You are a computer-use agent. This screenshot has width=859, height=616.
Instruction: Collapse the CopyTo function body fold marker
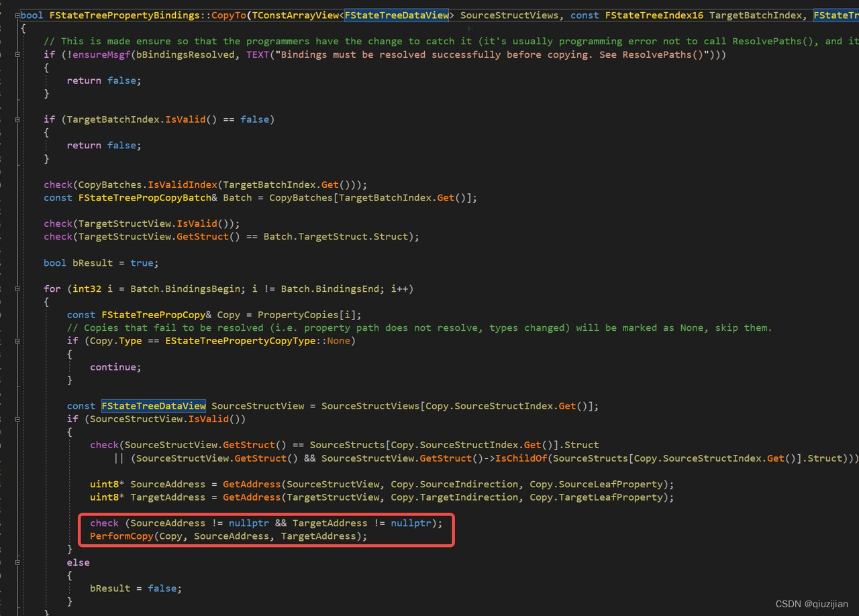[x=18, y=15]
